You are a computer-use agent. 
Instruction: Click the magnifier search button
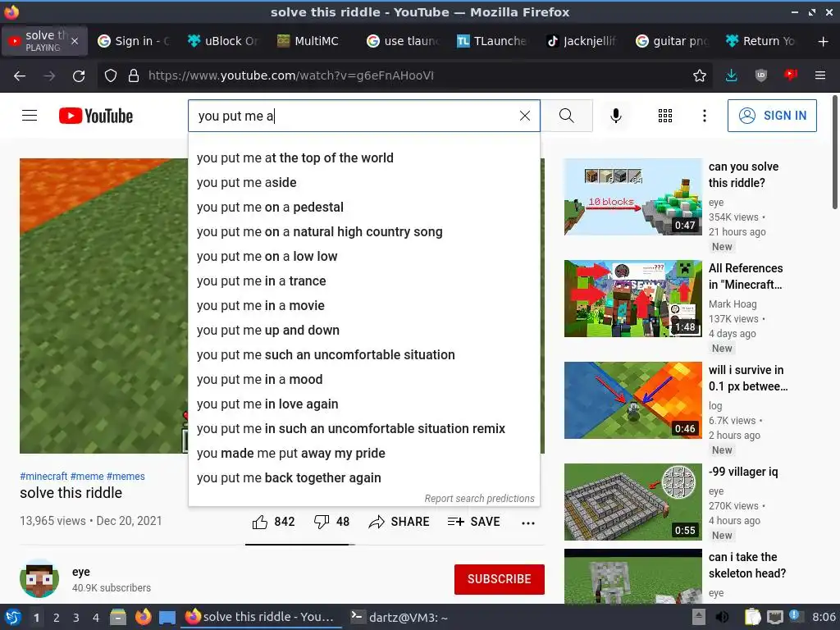tap(566, 116)
